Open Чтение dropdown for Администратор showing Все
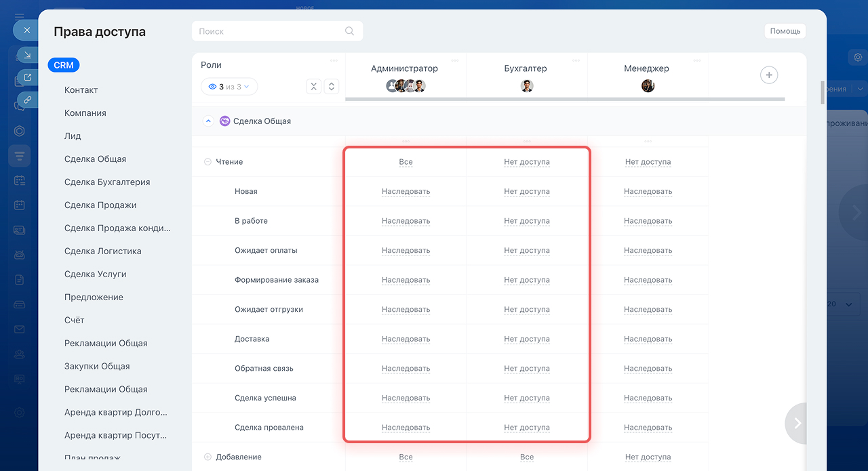The image size is (868, 471). pos(406,162)
